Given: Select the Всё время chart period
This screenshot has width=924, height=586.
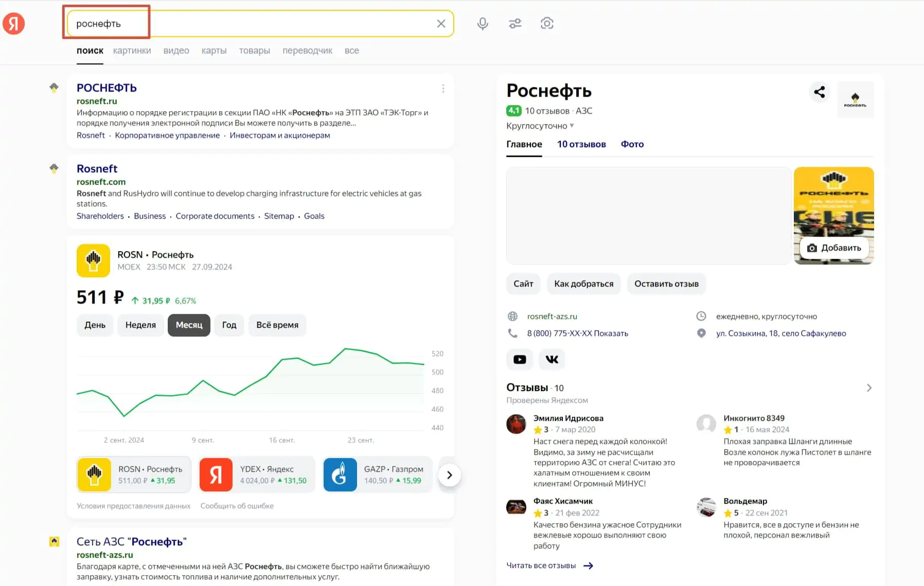Looking at the screenshot, I should click(277, 325).
